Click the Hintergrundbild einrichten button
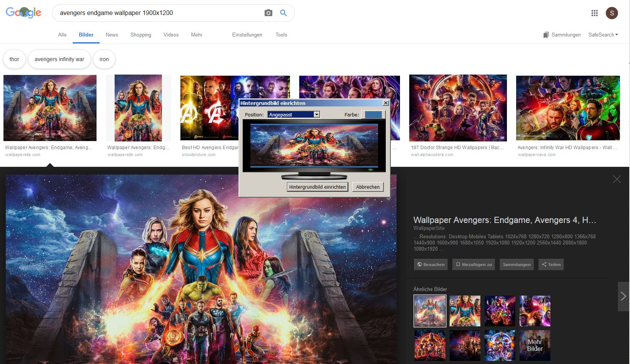Viewport: 630px width, 364px height. click(x=317, y=187)
